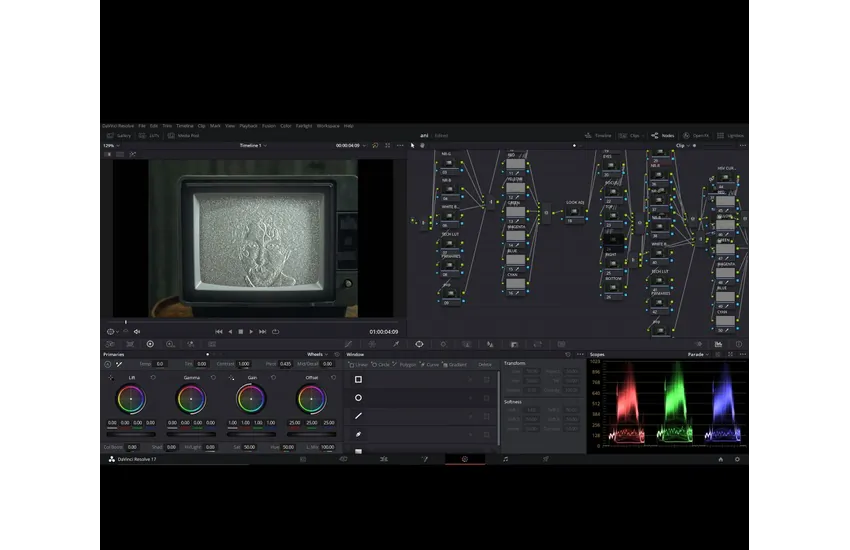Open the Playback menu
The width and height of the screenshot is (850, 550).
246,126
